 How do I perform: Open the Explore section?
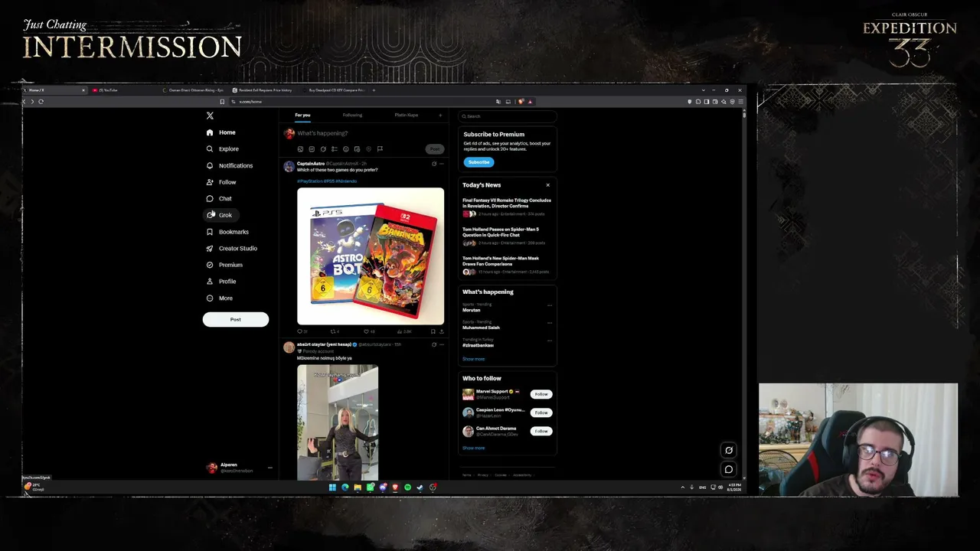click(x=222, y=149)
